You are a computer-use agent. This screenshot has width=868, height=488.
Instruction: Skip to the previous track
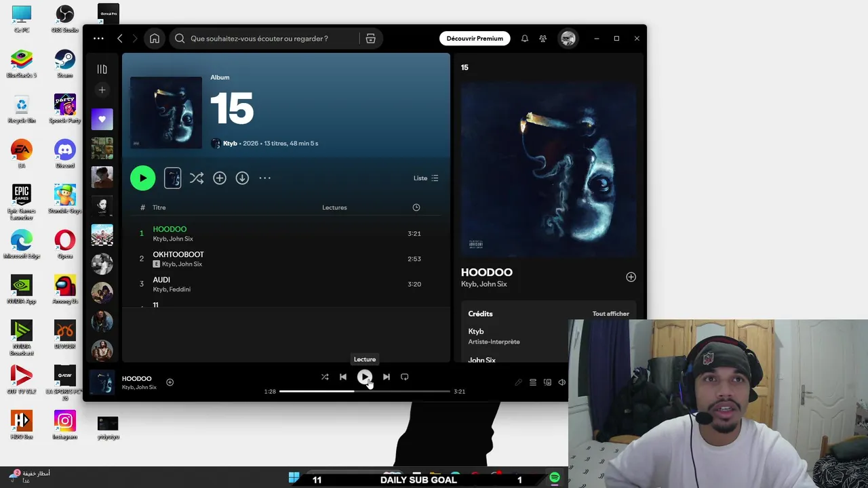pos(343,377)
